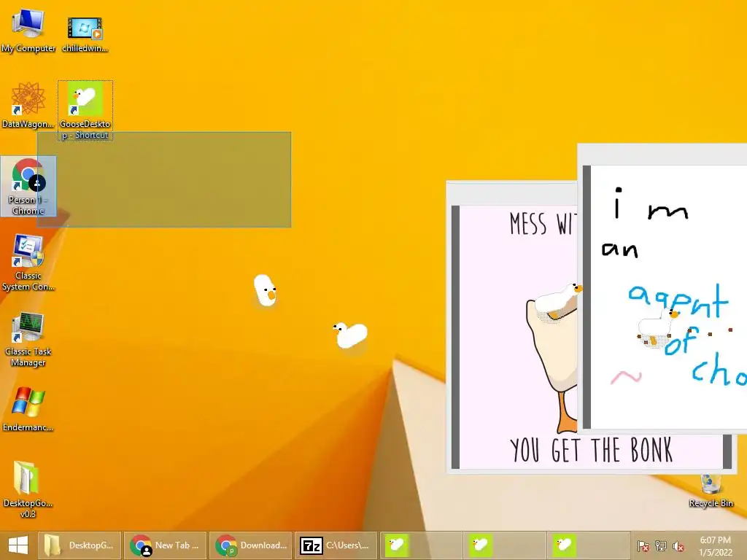747x560 pixels.
Task: Select the DataWagon shortcut icon
Action: tap(28, 105)
